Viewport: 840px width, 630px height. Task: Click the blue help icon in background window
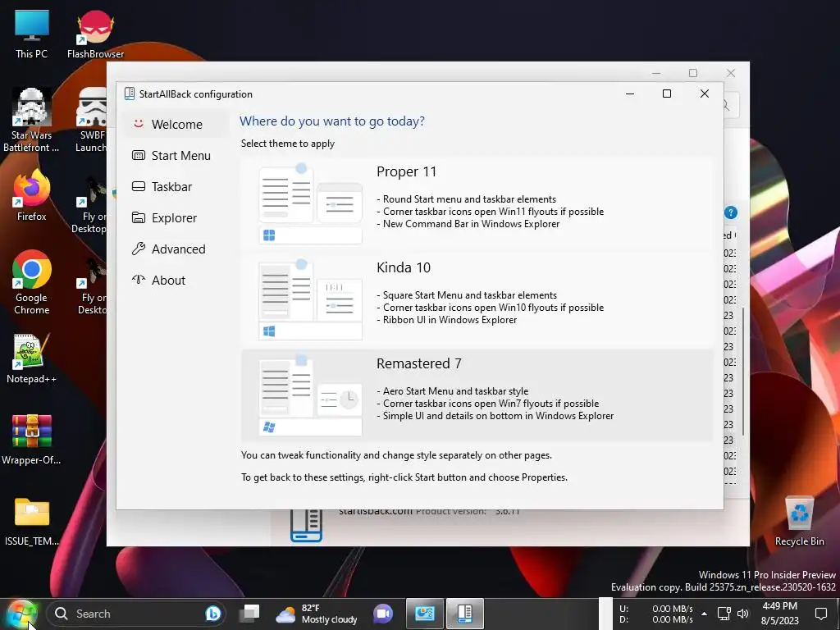(731, 212)
